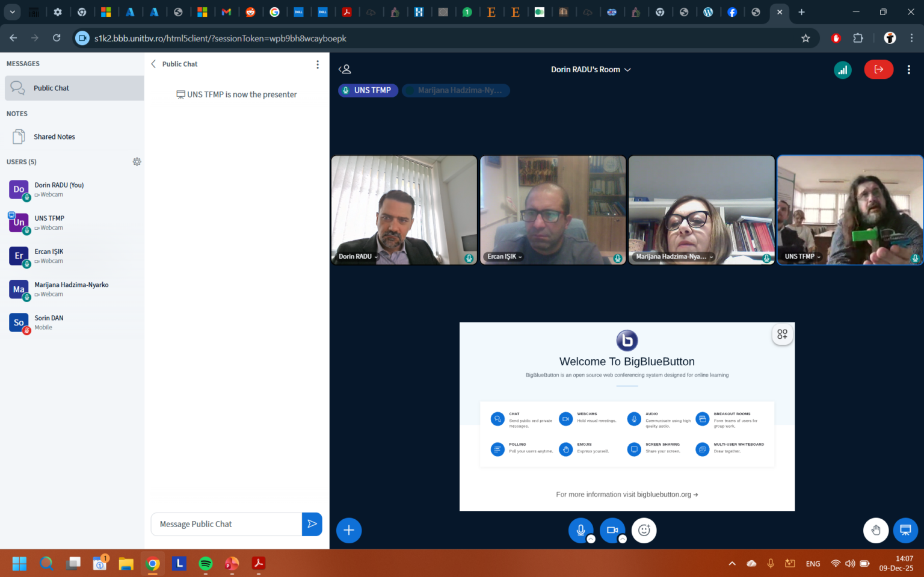
Task: Mute the microphone button
Action: 581,530
